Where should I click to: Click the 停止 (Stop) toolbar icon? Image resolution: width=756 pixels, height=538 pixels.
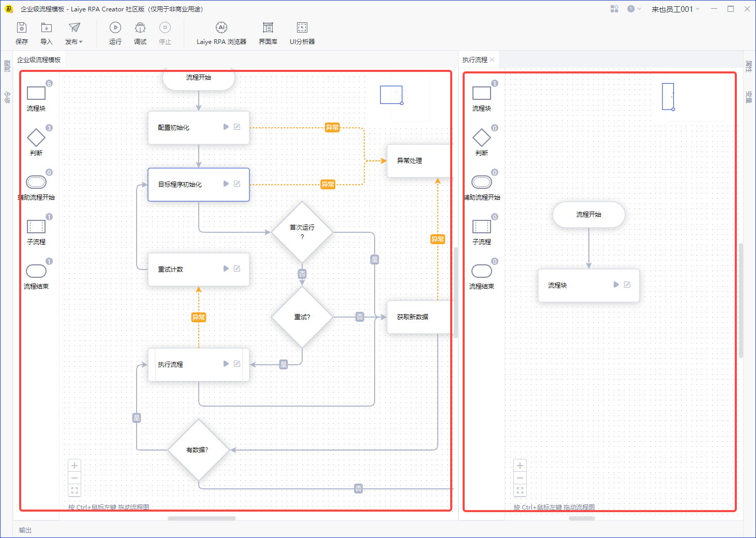[x=165, y=28]
